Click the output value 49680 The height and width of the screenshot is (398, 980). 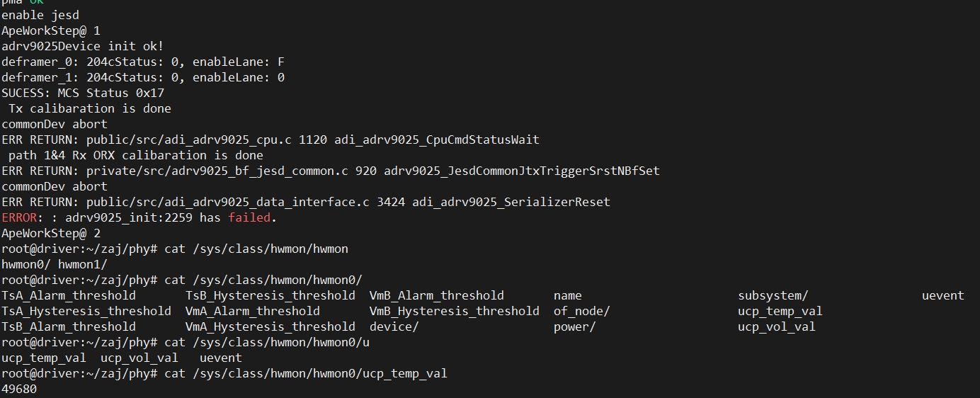[19, 389]
